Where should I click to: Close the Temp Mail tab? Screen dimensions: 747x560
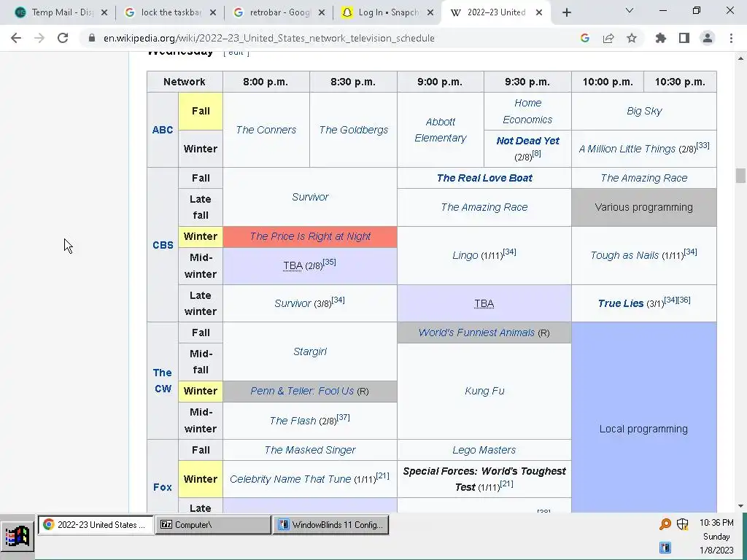point(104,13)
